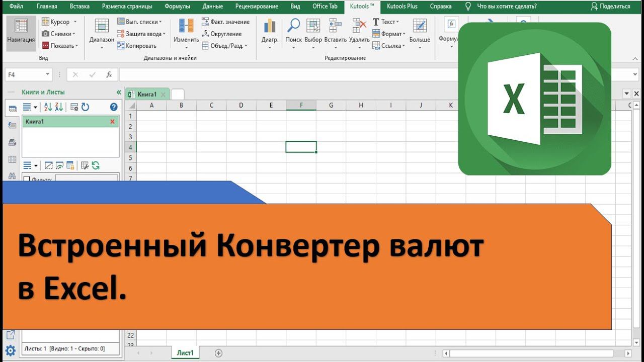Open the Диапазон tool in ribbon

click(102, 33)
